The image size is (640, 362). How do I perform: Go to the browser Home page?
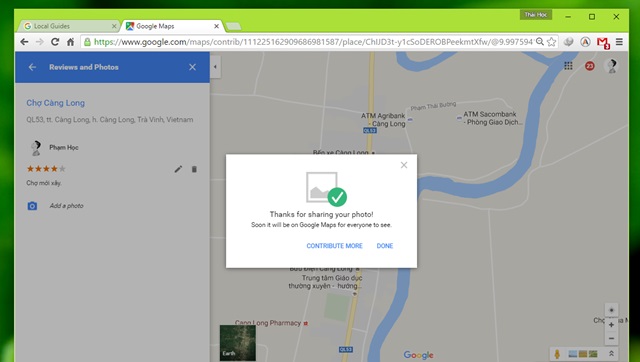tap(70, 42)
